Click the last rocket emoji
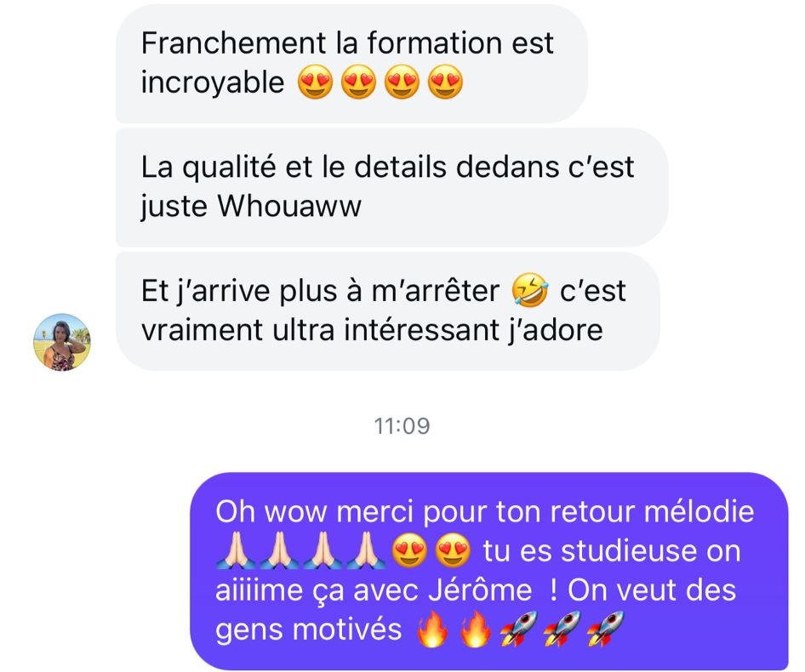The image size is (805, 672). [x=605, y=628]
